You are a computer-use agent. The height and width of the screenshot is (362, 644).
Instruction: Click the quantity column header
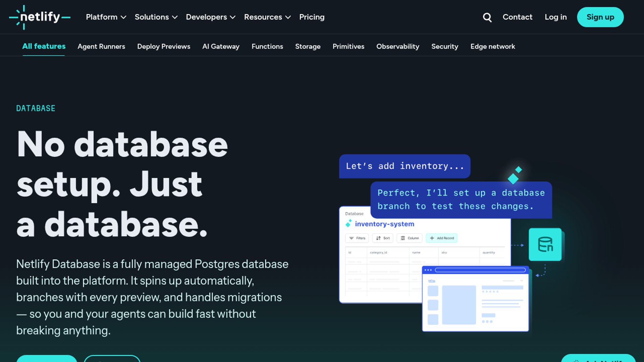point(488,252)
